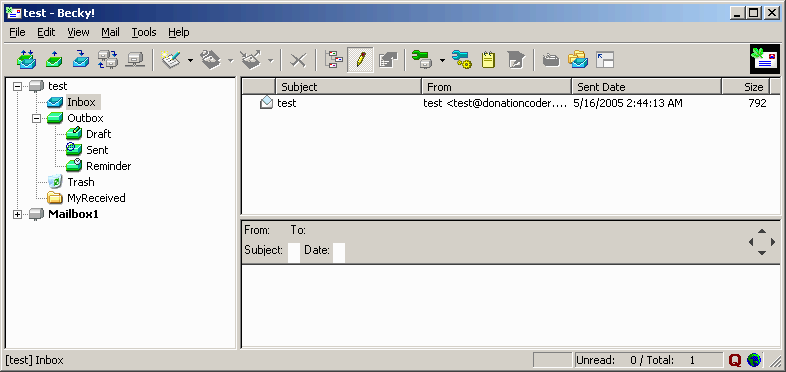Sort messages by the Size column
Viewport: 786px width, 372px height.
pos(745,87)
